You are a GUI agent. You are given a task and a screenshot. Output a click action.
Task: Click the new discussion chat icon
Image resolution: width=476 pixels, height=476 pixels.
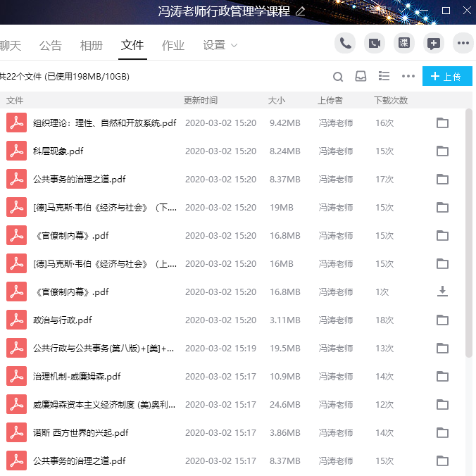434,43
